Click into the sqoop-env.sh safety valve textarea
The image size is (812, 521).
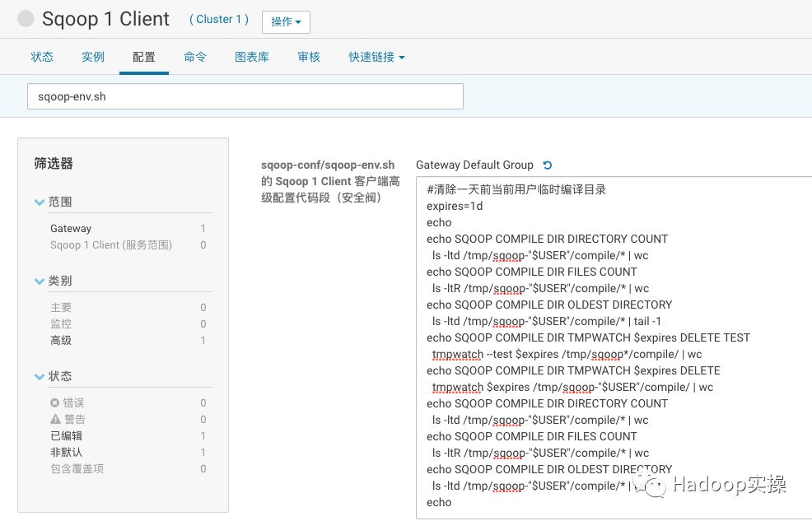[x=614, y=347]
